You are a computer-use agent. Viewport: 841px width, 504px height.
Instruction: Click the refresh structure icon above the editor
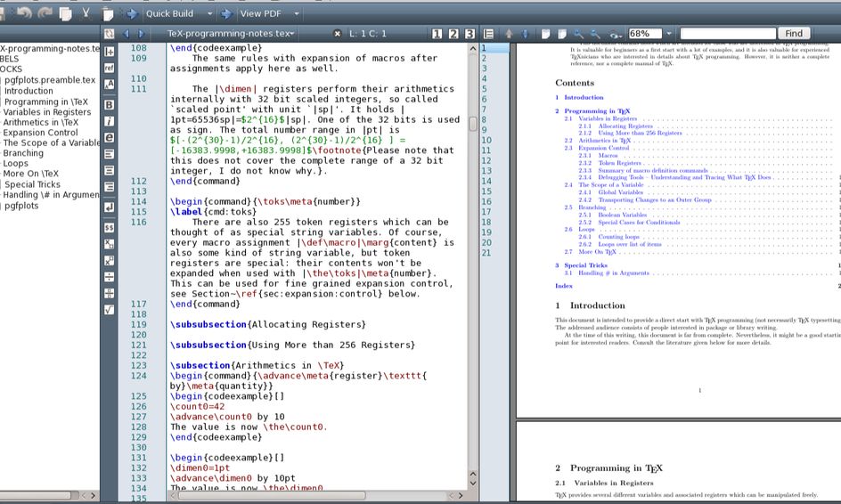[109, 33]
